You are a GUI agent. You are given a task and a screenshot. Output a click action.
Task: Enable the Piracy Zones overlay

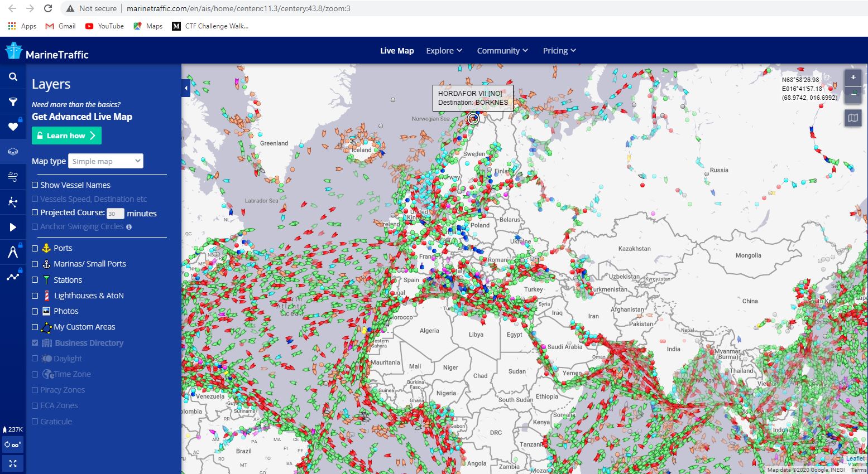[35, 389]
